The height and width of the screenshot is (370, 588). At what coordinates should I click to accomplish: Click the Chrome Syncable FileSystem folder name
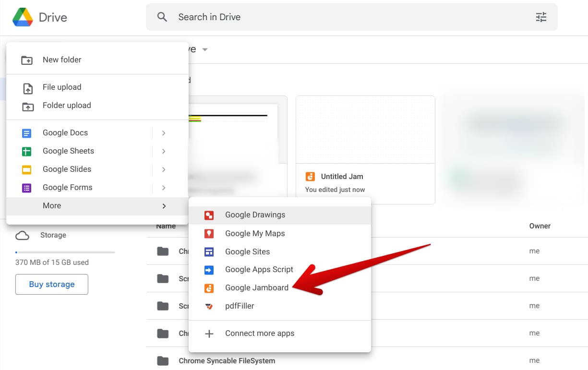227,360
